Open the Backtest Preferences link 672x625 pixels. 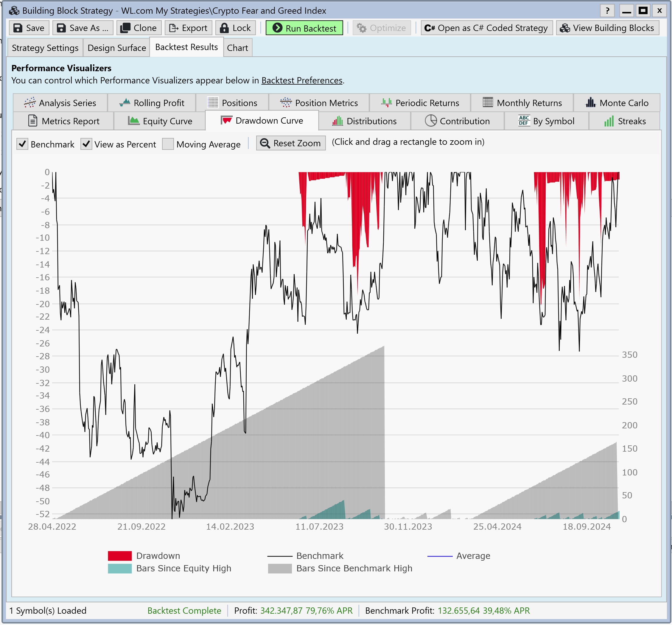pyautogui.click(x=302, y=80)
